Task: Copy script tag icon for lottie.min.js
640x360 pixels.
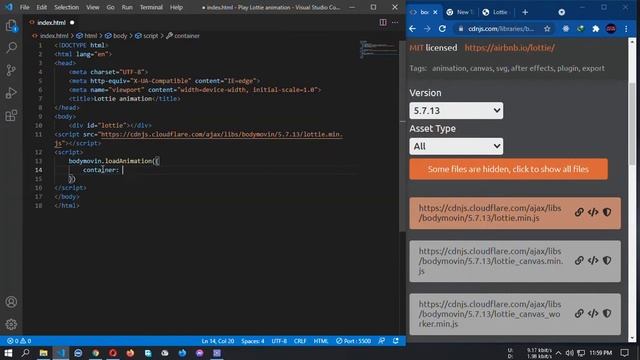Action: (593, 212)
